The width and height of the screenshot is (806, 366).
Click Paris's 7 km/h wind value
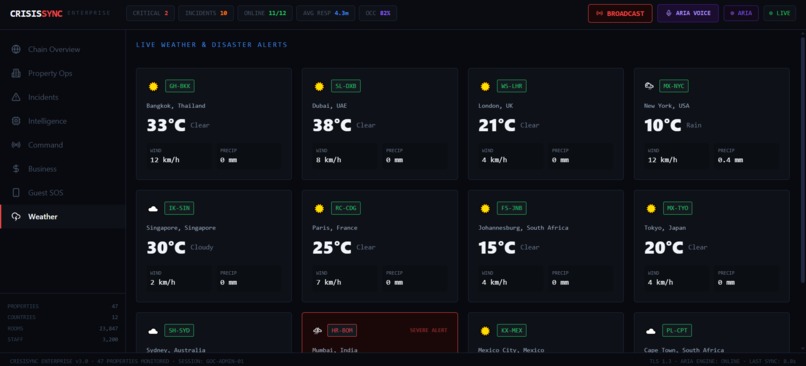(x=328, y=282)
